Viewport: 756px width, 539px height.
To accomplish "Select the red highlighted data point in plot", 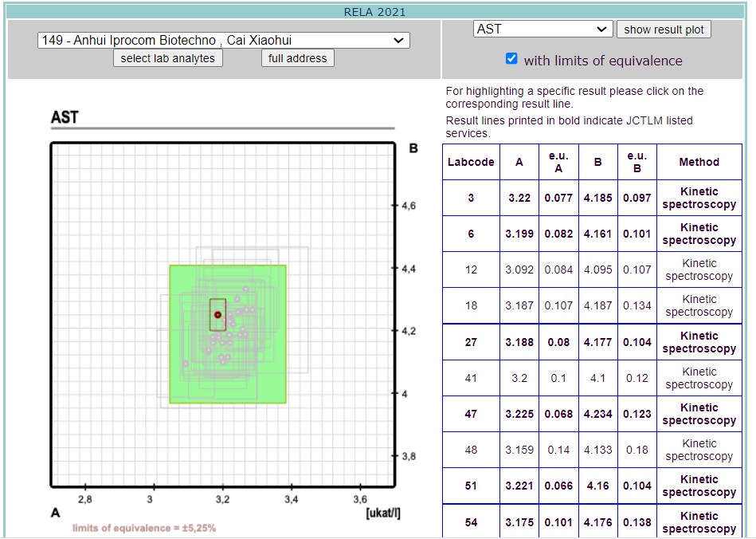I will click(x=217, y=315).
